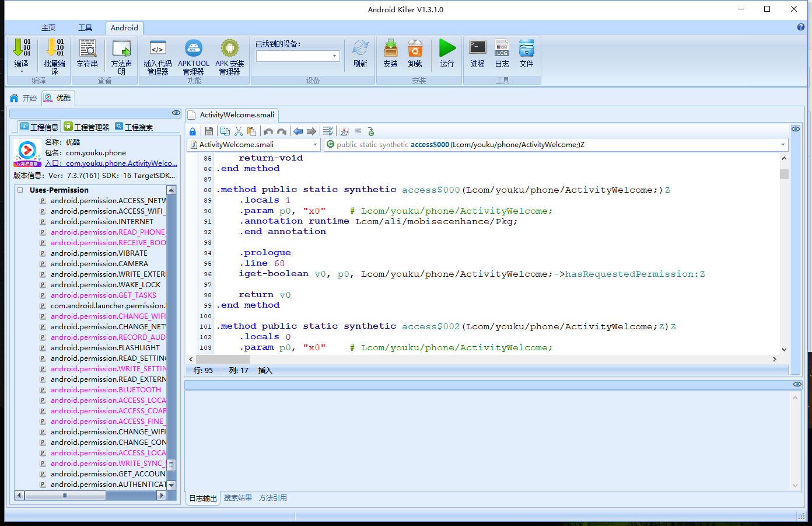This screenshot has width=812, height=526.
Task: Select android.permission.FLASHLIGHT permission item
Action: 105,348
